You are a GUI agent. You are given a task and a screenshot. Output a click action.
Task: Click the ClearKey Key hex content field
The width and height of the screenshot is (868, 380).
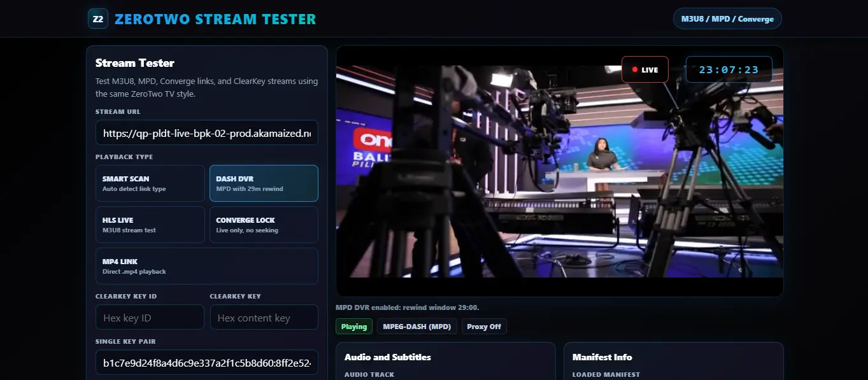coord(264,317)
